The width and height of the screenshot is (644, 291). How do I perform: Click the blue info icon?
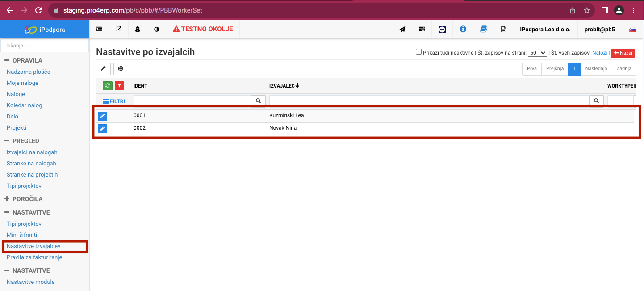[463, 29]
